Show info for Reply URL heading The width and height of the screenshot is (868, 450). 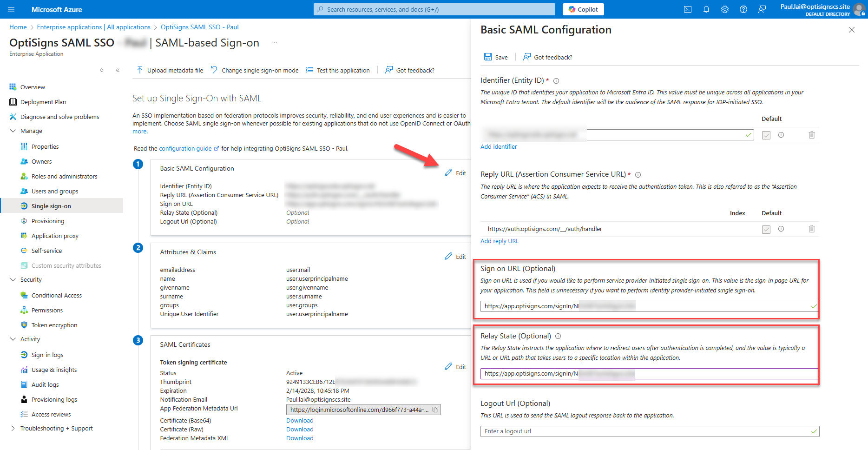pos(638,175)
